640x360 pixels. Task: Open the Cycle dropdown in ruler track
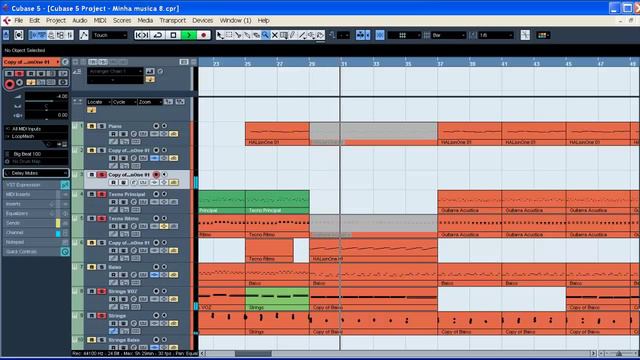124,102
